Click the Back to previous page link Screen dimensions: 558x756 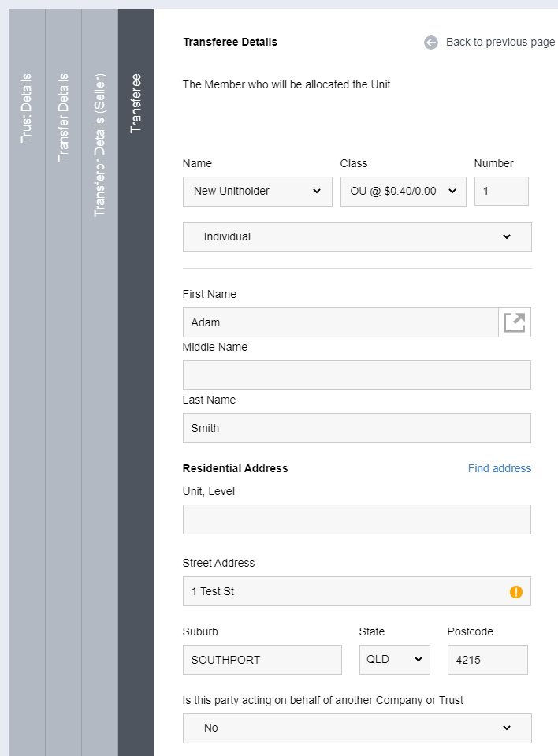point(500,43)
